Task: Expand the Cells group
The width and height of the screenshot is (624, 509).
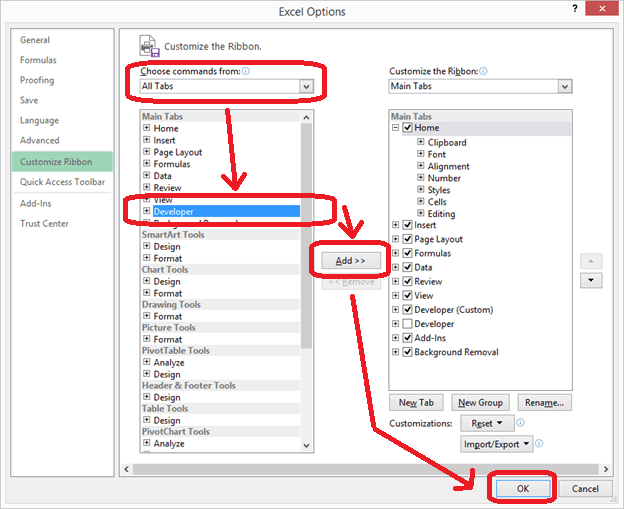Action: 421,201
